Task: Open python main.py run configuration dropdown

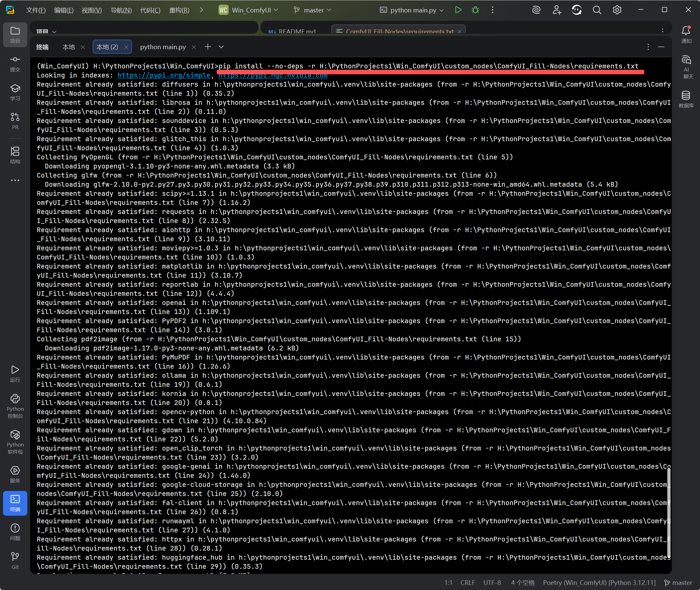Action: [412, 10]
